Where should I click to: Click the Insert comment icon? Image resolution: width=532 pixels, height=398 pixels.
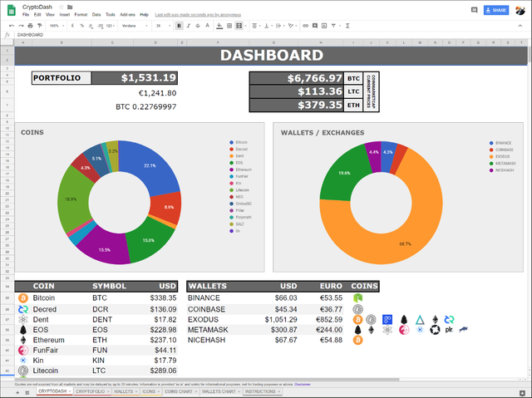coord(315,26)
